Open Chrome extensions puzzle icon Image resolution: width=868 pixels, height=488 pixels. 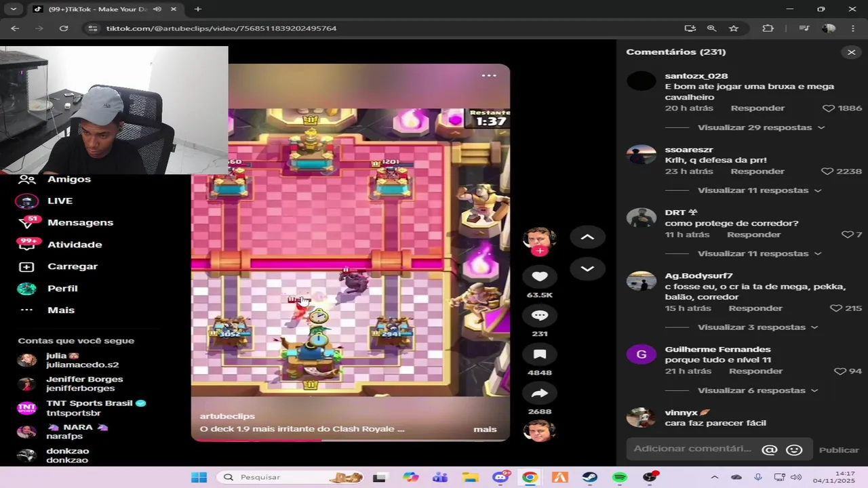pos(768,28)
